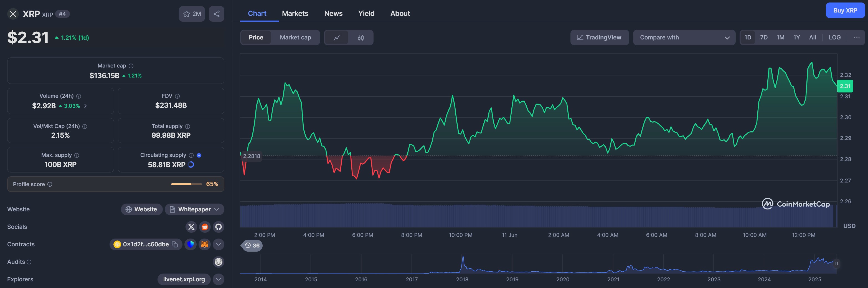This screenshot has height=288, width=868.
Task: Open the GitHub social link
Action: [218, 227]
